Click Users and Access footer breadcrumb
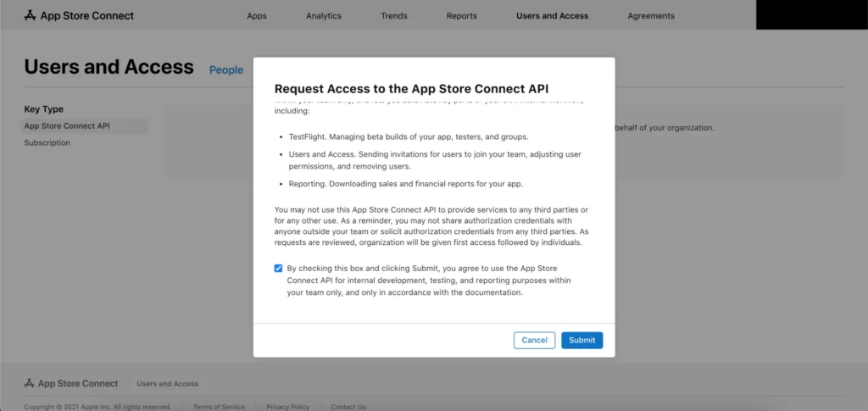868x411 pixels. pos(167,384)
